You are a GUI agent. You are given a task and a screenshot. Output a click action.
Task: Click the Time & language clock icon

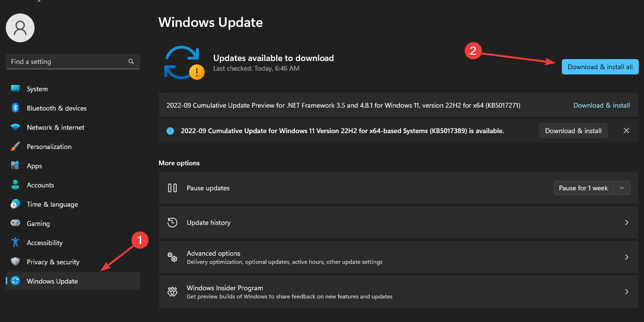pos(15,204)
